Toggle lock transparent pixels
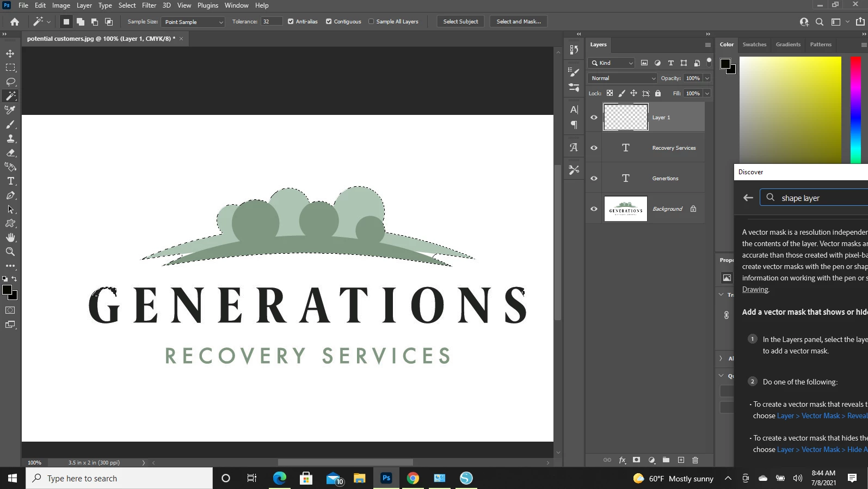 610,93
